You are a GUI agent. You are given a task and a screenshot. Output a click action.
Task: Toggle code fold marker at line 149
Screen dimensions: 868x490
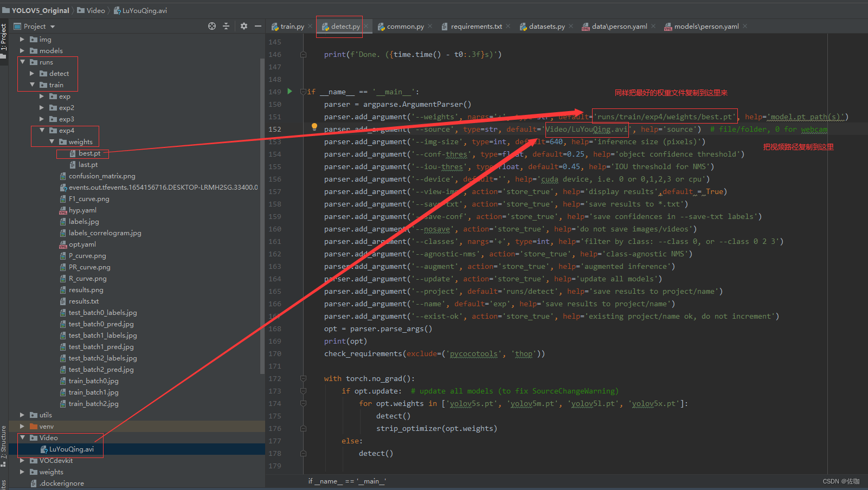click(303, 92)
